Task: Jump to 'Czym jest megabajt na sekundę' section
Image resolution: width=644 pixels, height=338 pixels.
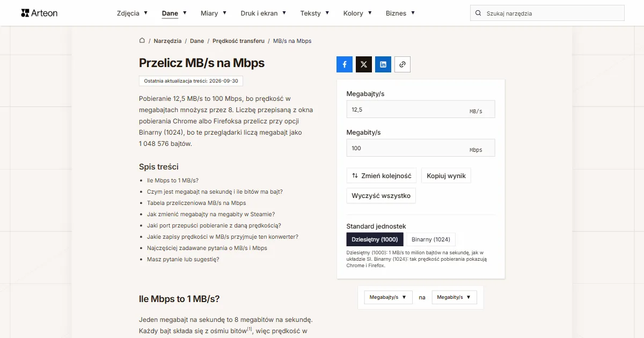Action: pyautogui.click(x=215, y=192)
